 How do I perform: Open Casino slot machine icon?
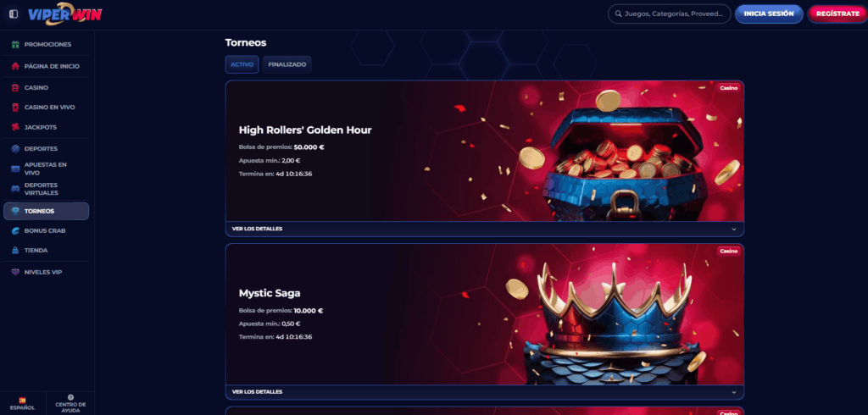(15, 87)
